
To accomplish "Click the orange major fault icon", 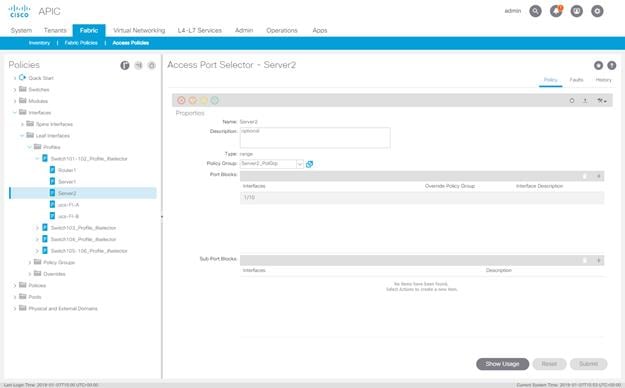I will pos(193,100).
